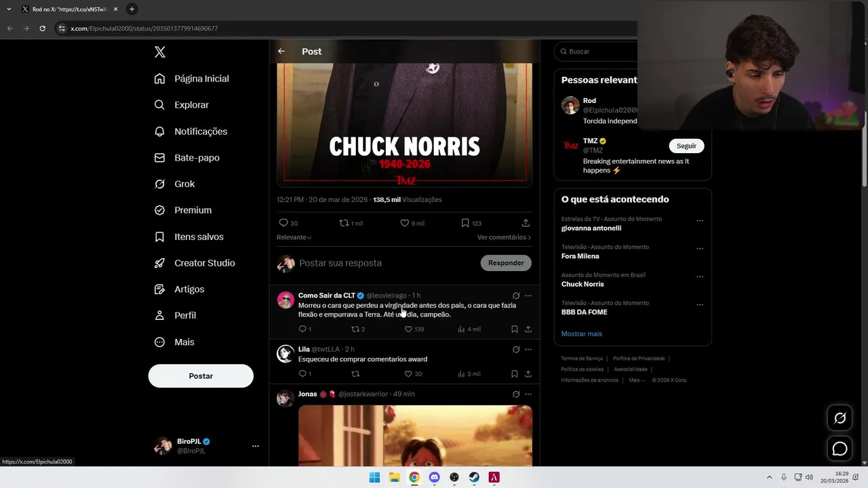
Task: Bookmark Lila's reply
Action: [x=515, y=374]
